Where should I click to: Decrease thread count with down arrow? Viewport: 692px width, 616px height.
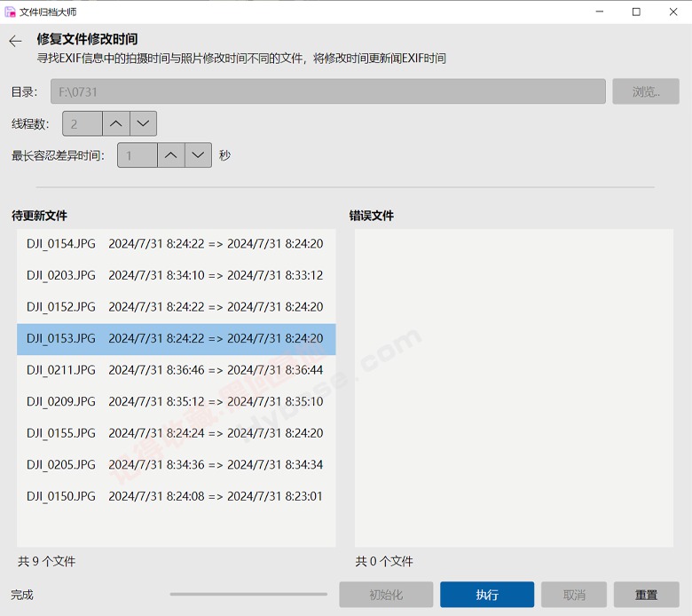coord(143,124)
